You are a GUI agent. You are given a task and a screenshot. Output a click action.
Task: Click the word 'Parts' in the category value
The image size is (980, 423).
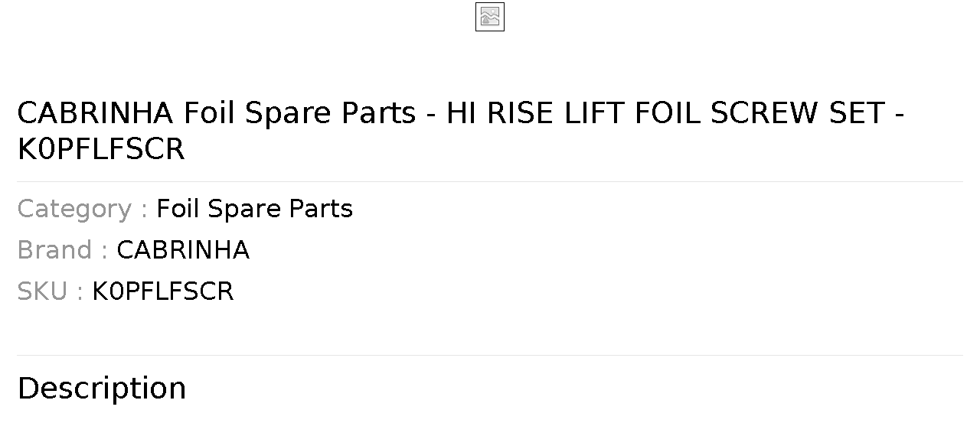tap(321, 209)
